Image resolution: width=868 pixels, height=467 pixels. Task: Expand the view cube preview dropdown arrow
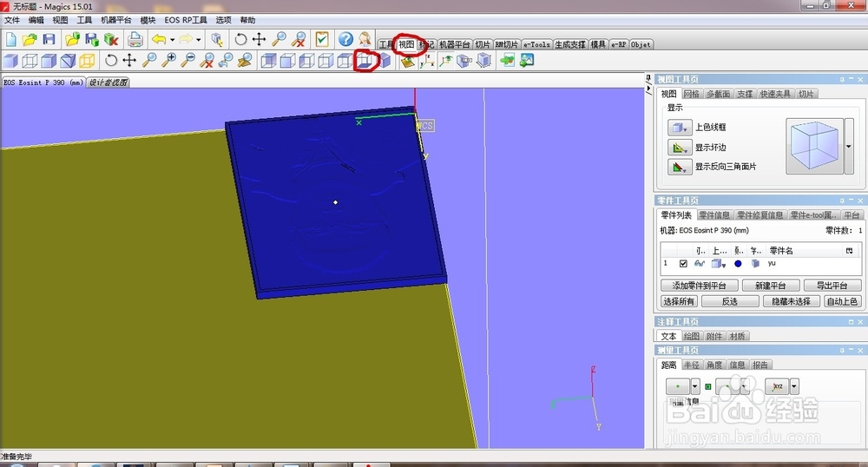(x=849, y=147)
